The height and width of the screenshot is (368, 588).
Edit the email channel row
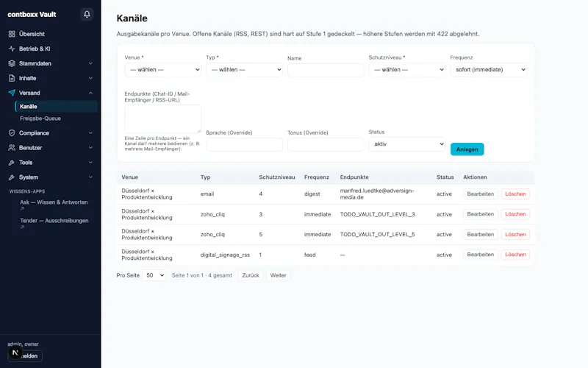point(481,194)
